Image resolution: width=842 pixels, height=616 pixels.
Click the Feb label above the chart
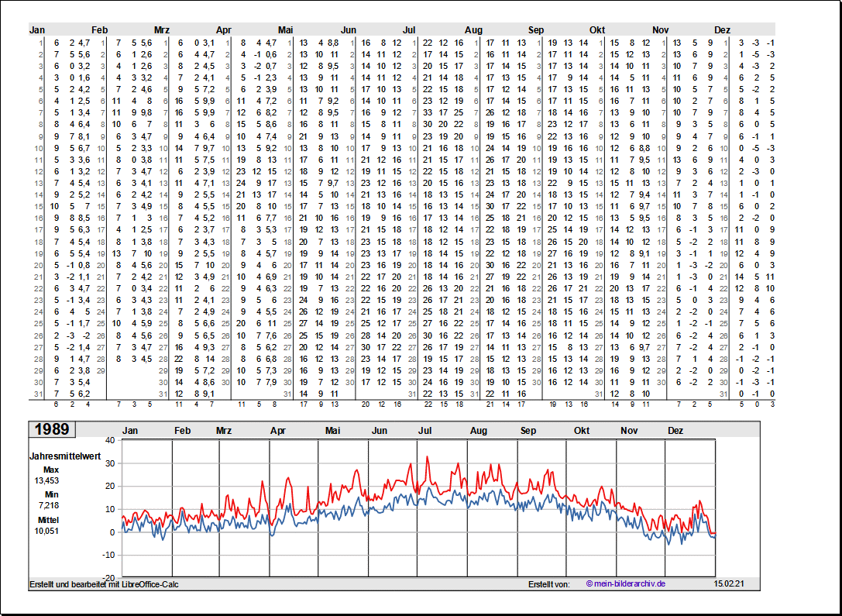pos(183,430)
